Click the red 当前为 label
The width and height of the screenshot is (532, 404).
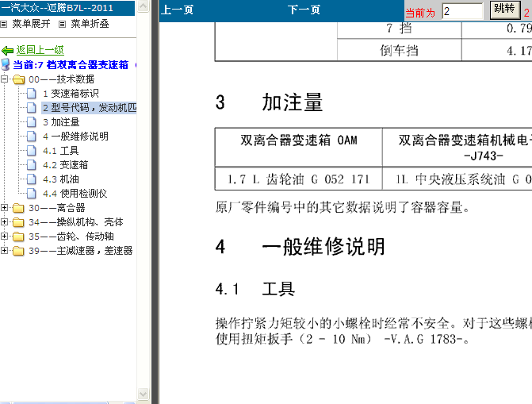click(x=420, y=13)
